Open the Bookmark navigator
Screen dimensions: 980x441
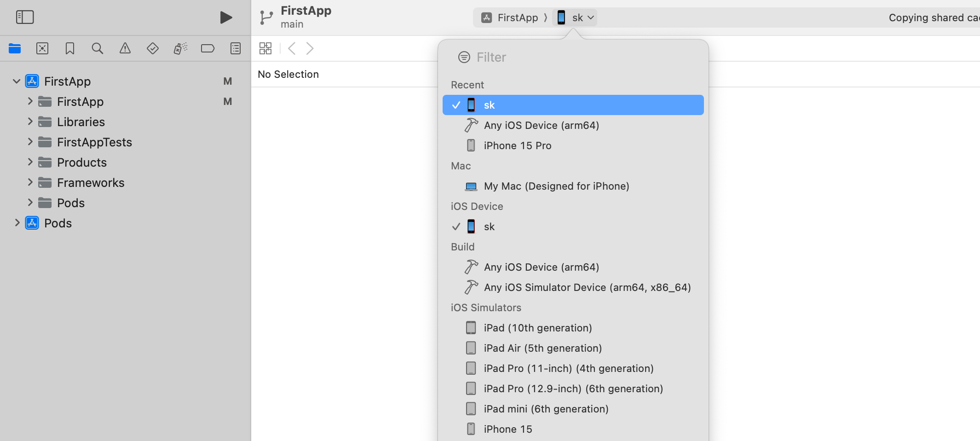[70, 48]
